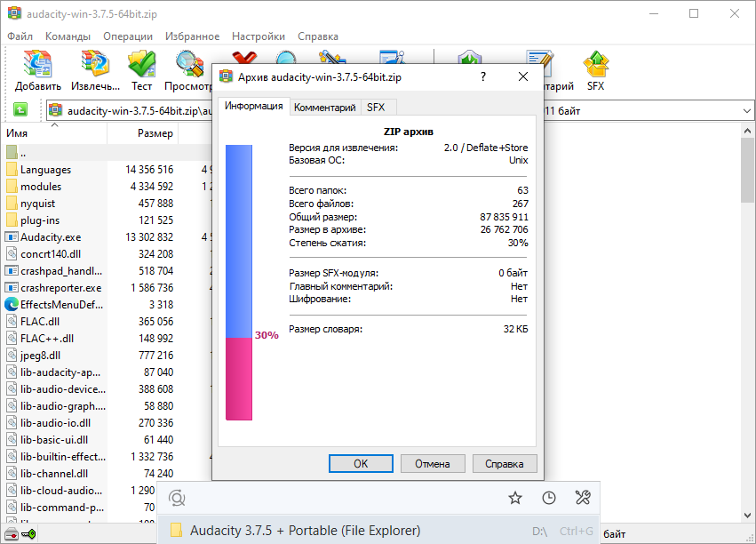Click the SFX toolbar icon
Viewport: 756px width, 544px height.
pyautogui.click(x=595, y=64)
